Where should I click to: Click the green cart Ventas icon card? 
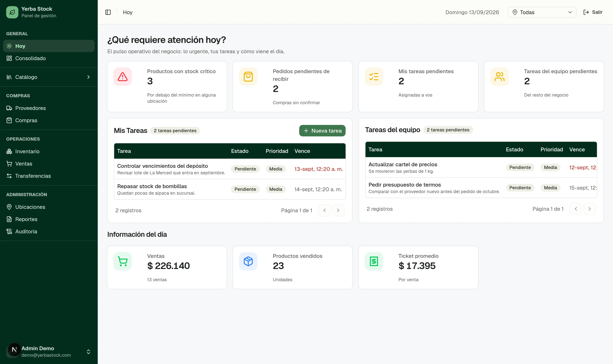click(x=123, y=261)
